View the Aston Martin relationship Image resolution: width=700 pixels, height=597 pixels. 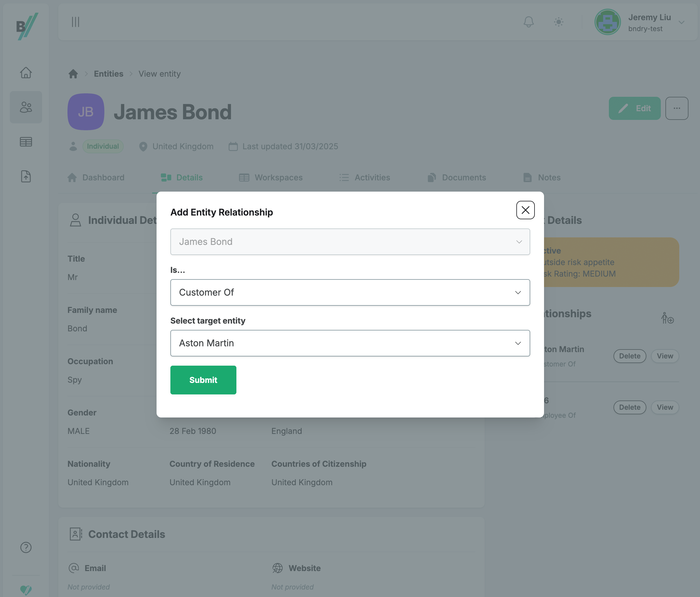click(665, 356)
